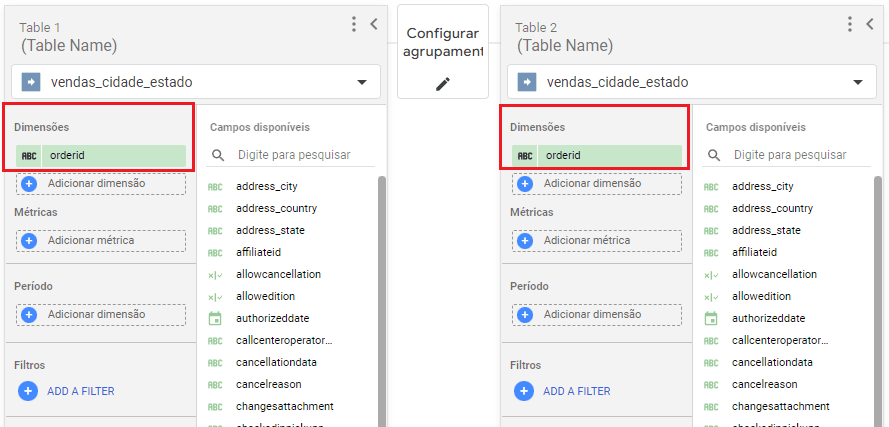Add dimension under Período in Table 2
Image resolution: width=889 pixels, height=427 pixels.
[597, 315]
